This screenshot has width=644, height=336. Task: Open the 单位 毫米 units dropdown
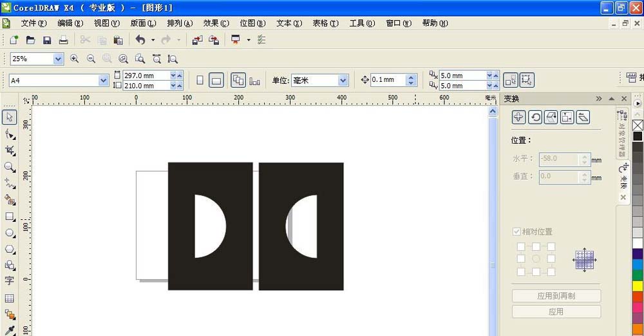[x=343, y=80]
